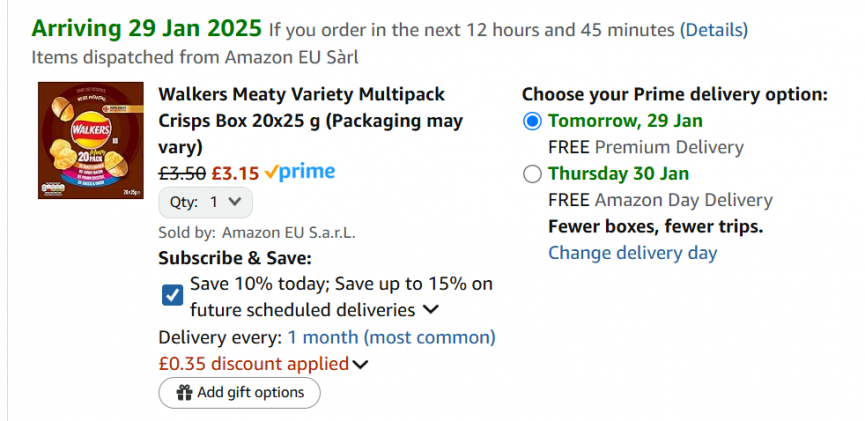This screenshot has height=421, width=865.
Task: Open the Qty quantity dropdown
Action: [x=205, y=202]
